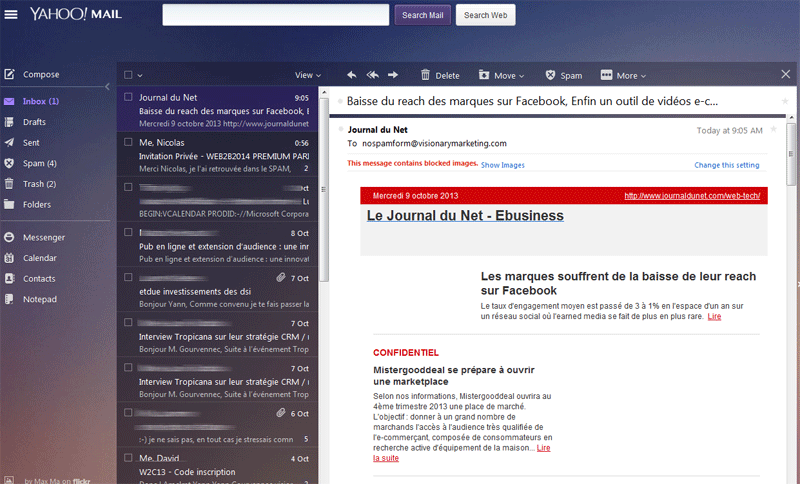
Task: Click the Show Images link
Action: click(x=503, y=165)
